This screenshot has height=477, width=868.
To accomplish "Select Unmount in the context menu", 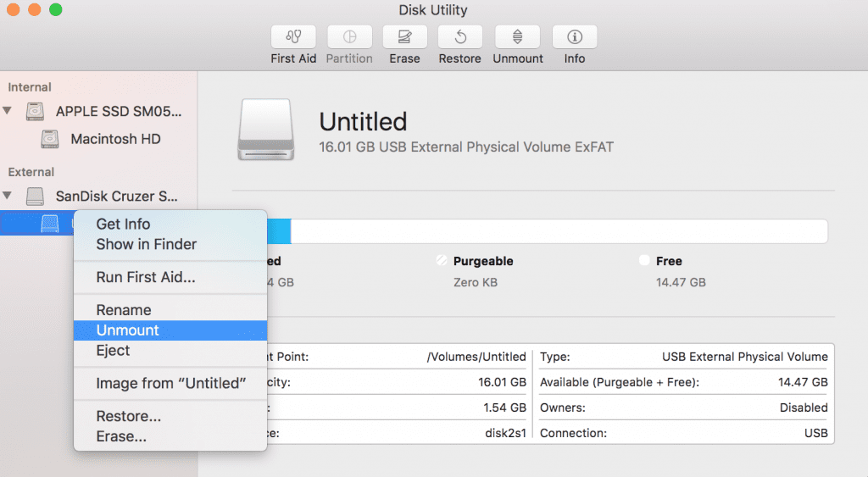I will tap(127, 330).
